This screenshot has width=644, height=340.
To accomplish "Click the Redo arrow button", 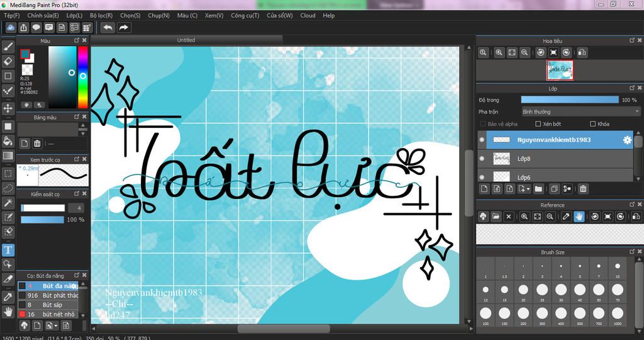I will coord(124,28).
